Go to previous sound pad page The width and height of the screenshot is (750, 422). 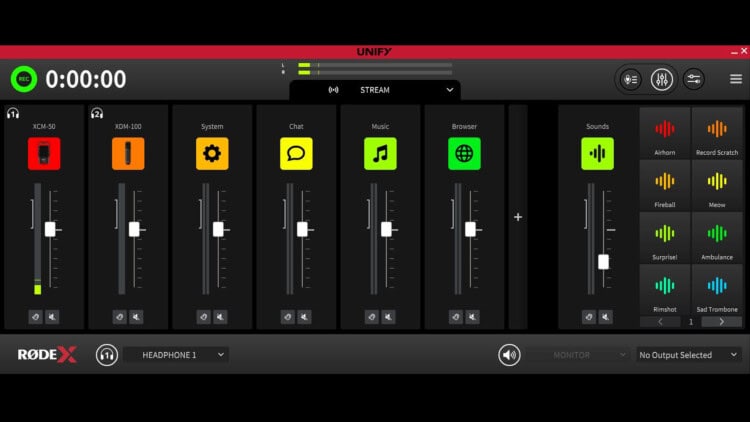pyautogui.click(x=660, y=322)
